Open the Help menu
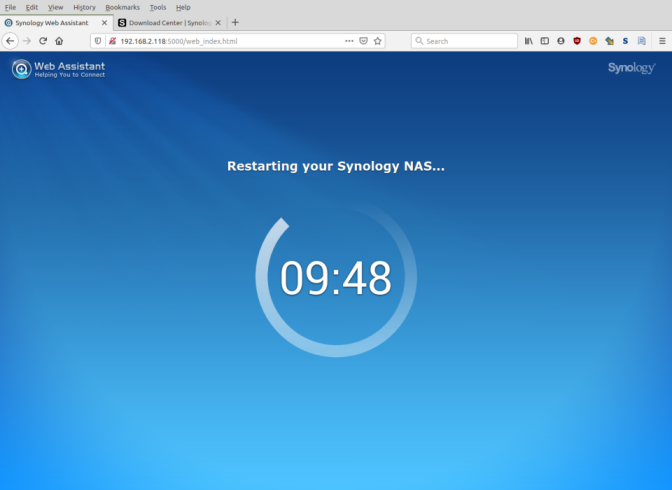Image resolution: width=672 pixels, height=490 pixels. point(183,7)
